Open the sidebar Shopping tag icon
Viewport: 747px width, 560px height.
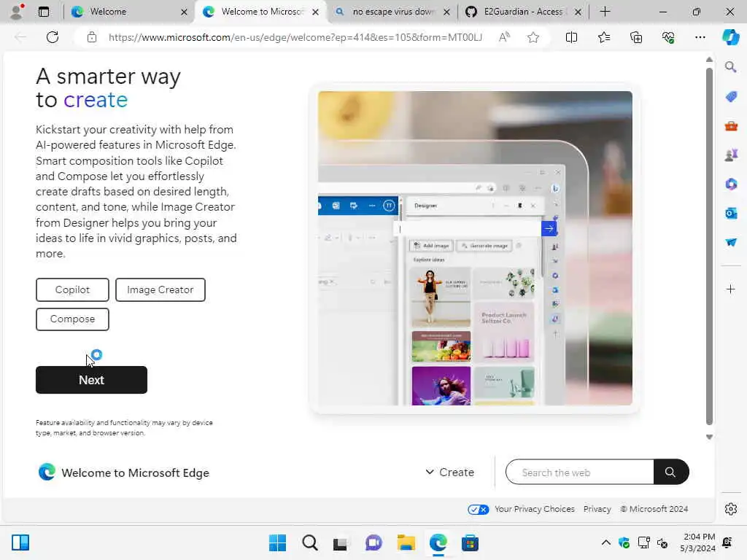pyautogui.click(x=731, y=97)
